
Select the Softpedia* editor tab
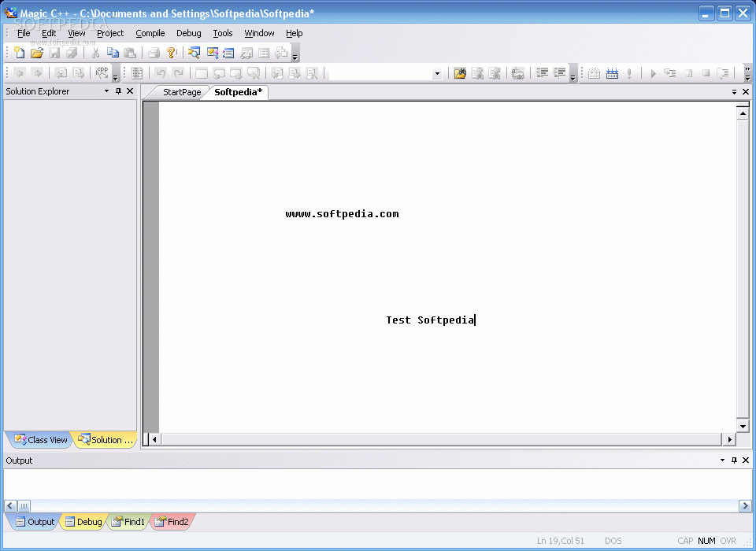click(238, 92)
